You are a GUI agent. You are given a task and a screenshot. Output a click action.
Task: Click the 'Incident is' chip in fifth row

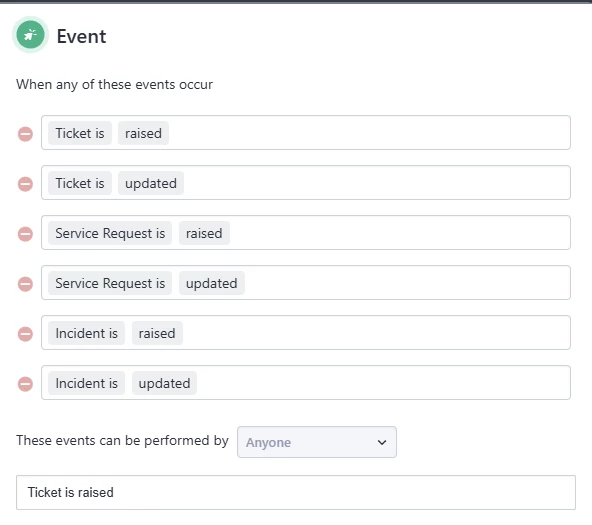tap(86, 333)
